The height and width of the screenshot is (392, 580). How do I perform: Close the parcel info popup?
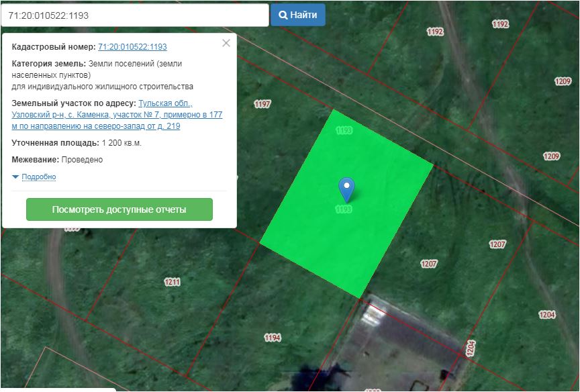(x=226, y=43)
